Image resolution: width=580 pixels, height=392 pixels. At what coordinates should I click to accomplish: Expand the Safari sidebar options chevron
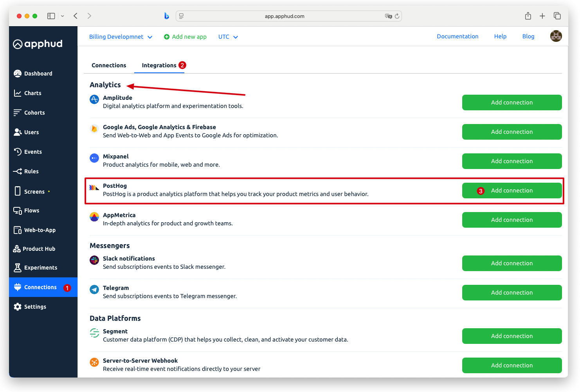(x=62, y=16)
